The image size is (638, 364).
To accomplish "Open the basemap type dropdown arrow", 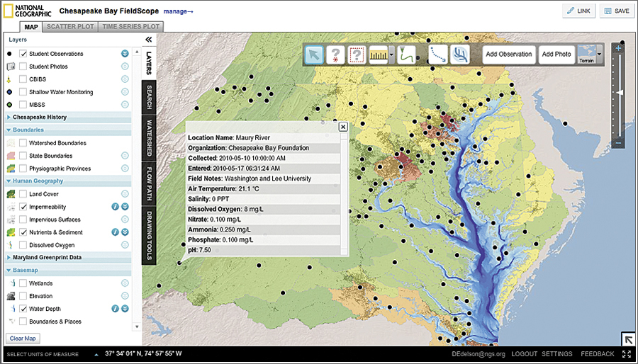I will (x=599, y=55).
